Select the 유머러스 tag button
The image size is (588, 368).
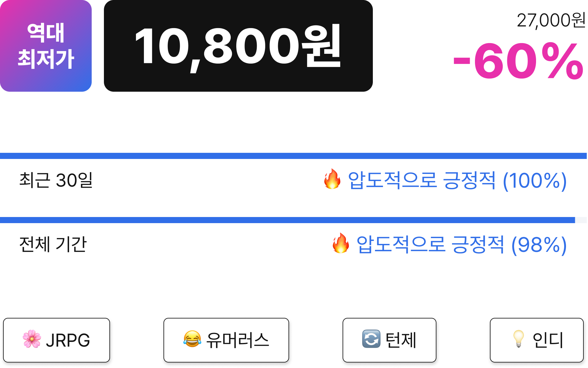click(226, 340)
